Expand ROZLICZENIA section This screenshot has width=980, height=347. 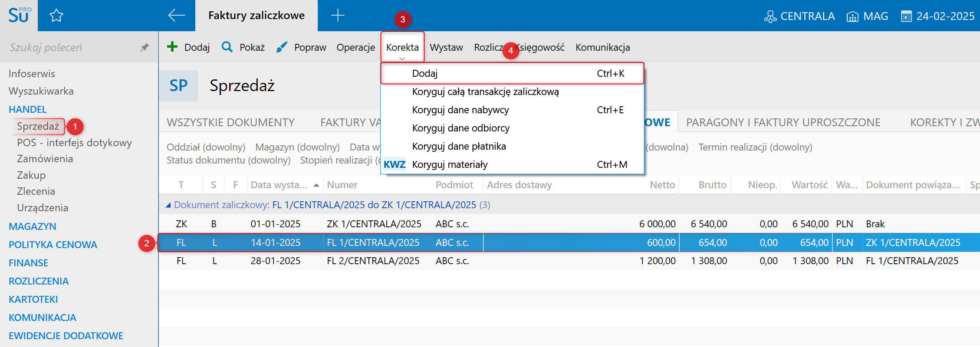click(39, 281)
